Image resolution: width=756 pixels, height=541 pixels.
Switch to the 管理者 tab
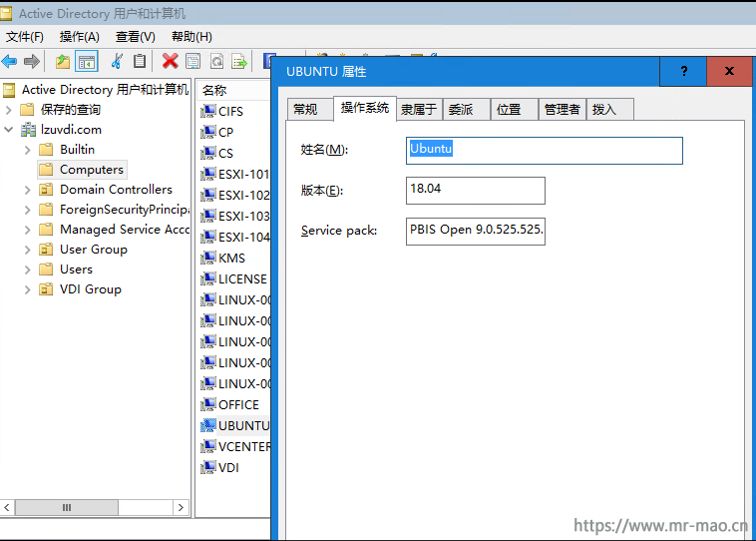pyautogui.click(x=563, y=110)
